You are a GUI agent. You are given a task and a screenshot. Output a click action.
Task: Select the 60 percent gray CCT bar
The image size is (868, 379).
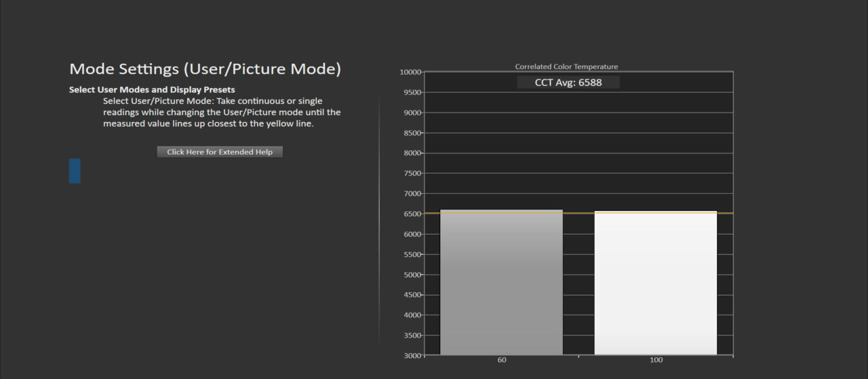501,282
